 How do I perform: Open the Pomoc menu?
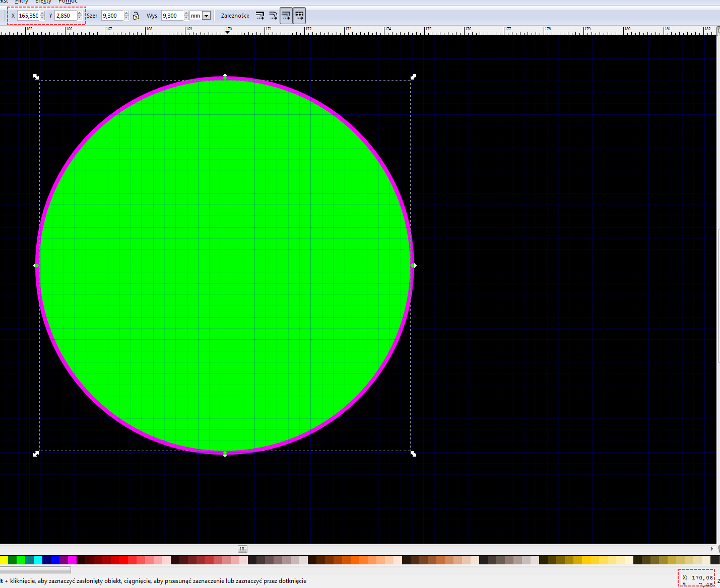[68, 2]
